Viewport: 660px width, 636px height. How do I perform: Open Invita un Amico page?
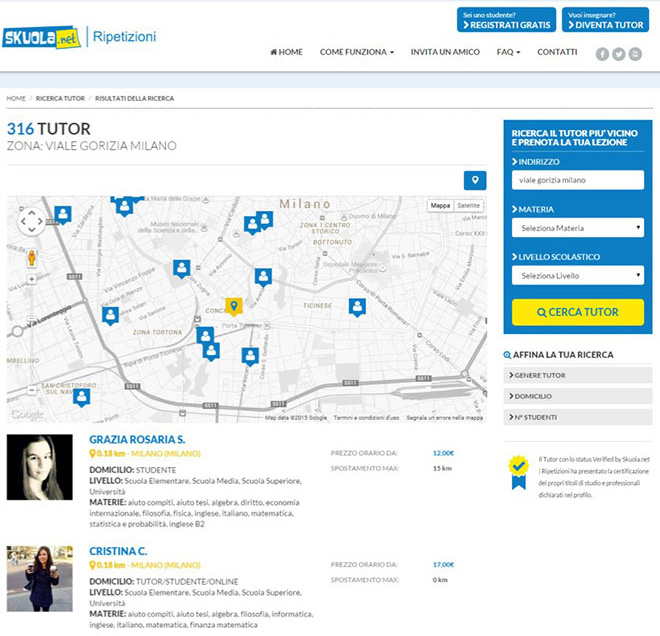coord(445,52)
